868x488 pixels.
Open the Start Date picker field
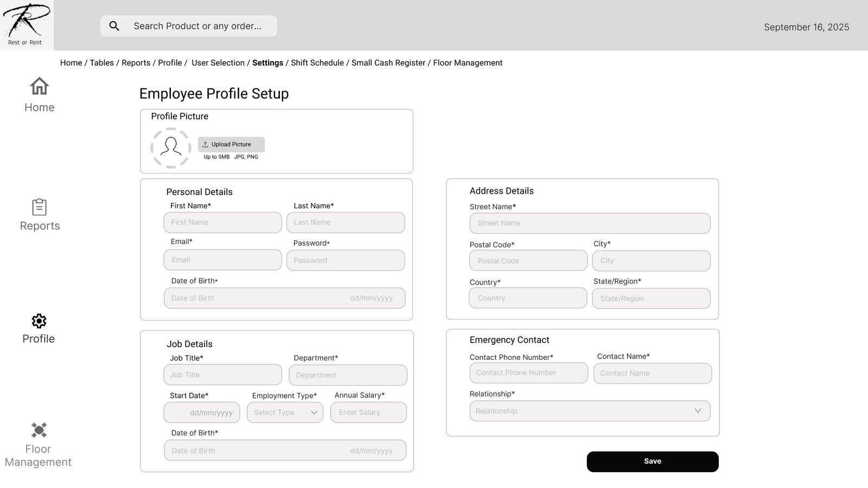tap(202, 413)
